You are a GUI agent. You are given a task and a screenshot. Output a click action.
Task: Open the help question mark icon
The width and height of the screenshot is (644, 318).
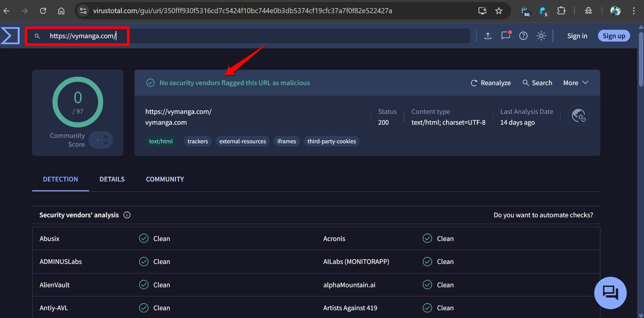523,36
